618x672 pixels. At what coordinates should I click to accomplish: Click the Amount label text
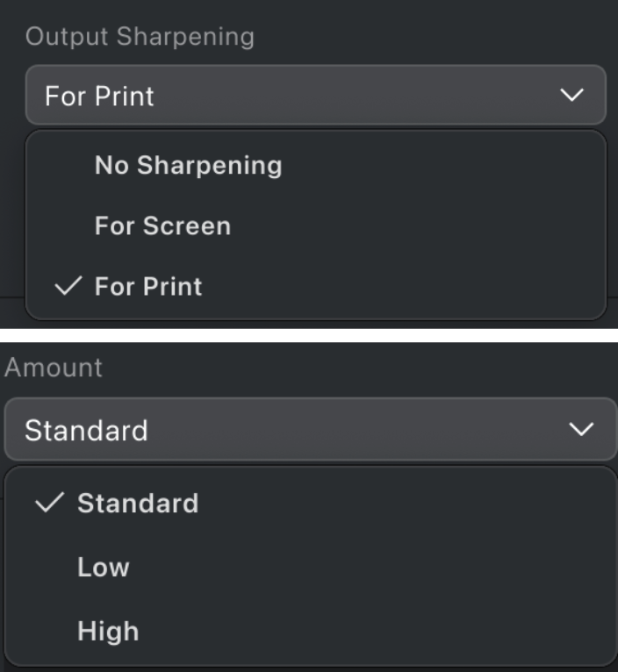(53, 368)
